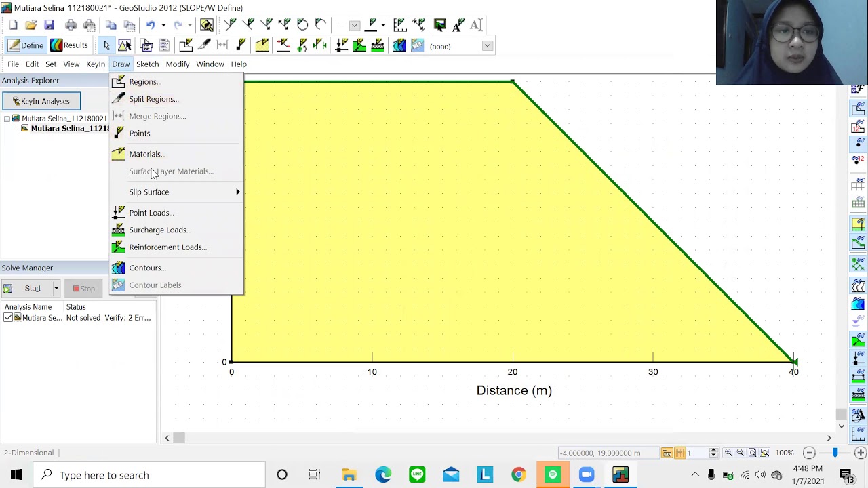Image resolution: width=868 pixels, height=488 pixels.
Task: Switch to Results view
Action: (69, 45)
